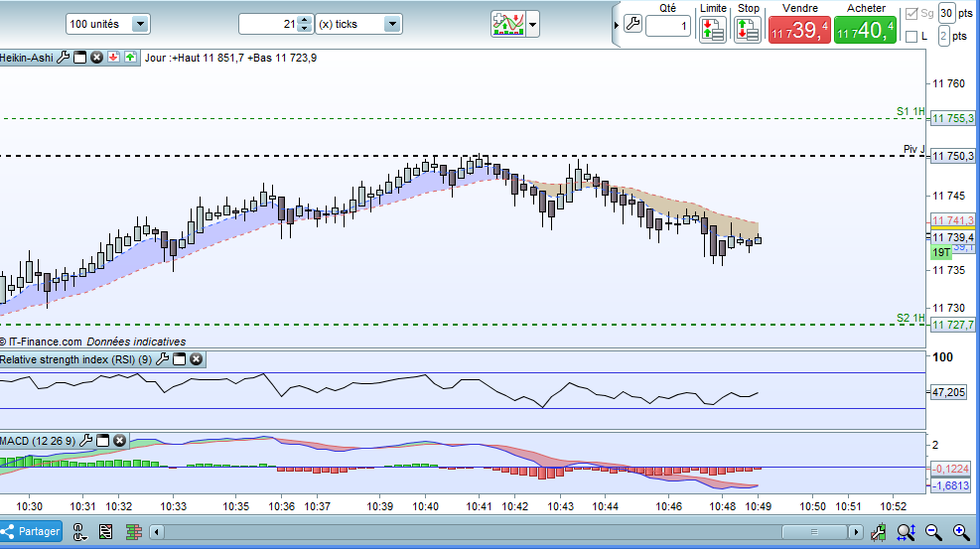980x549 pixels.
Task: Close the MACD indicator panel
Action: [119, 441]
